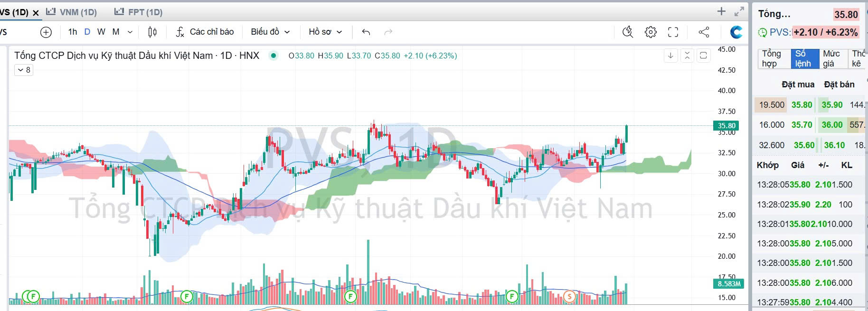The width and height of the screenshot is (868, 311).
Task: Expand the Hồ sơ dropdown
Action: coord(325,32)
